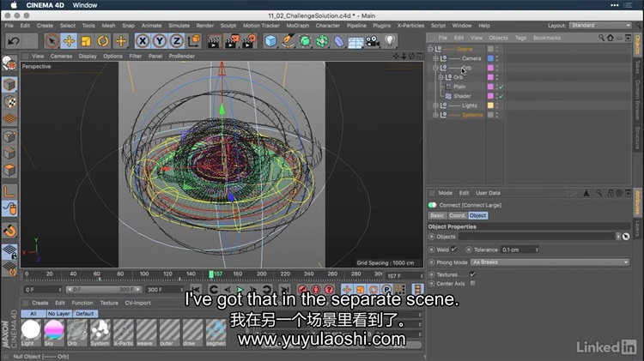Screen dimensions: 644x361
Task: Click the green subdivision generator icon
Action: [x=305, y=41]
